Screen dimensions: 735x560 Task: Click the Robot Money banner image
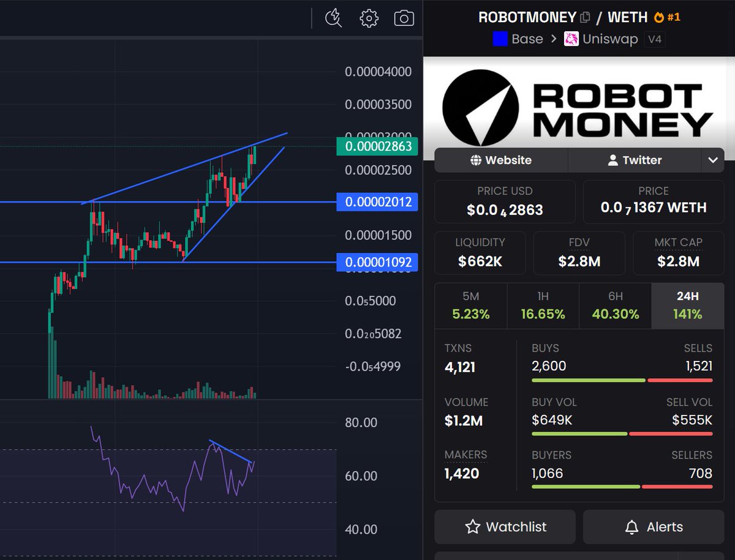(579, 109)
